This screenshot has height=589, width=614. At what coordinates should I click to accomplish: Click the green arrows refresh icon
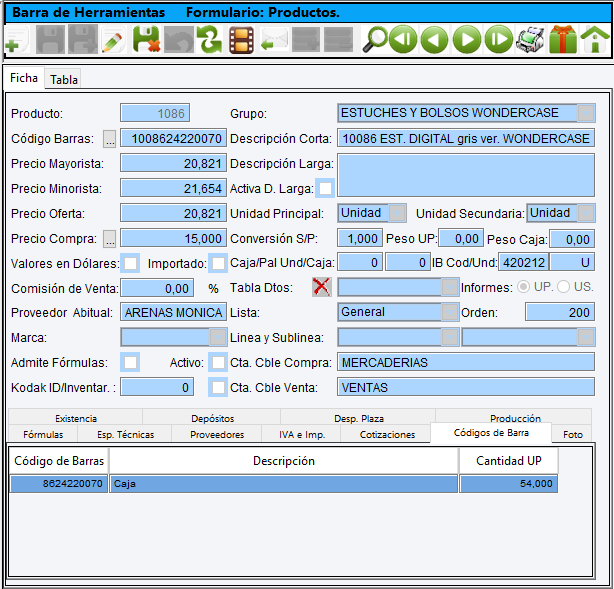(x=209, y=41)
